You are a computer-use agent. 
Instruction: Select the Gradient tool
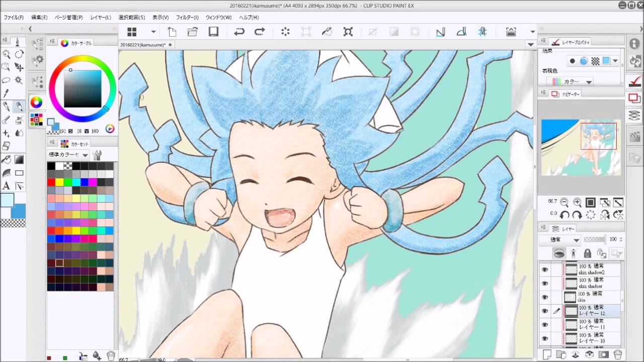pyautogui.click(x=19, y=160)
